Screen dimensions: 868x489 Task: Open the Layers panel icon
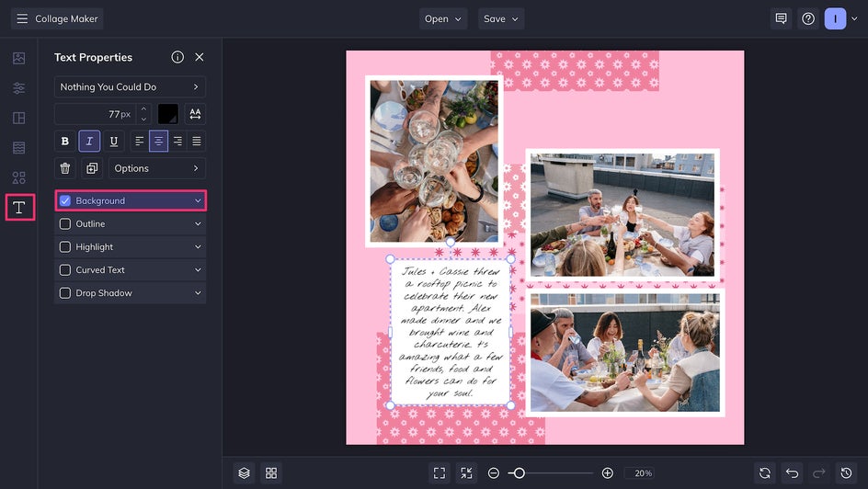coord(245,473)
